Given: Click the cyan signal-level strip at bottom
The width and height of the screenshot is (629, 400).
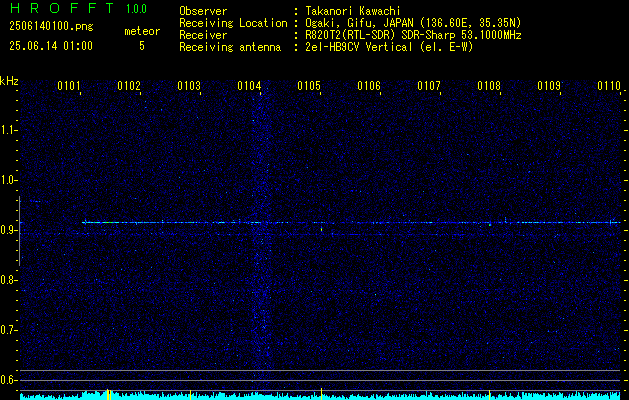Looking at the screenshot, I should pos(320,396).
